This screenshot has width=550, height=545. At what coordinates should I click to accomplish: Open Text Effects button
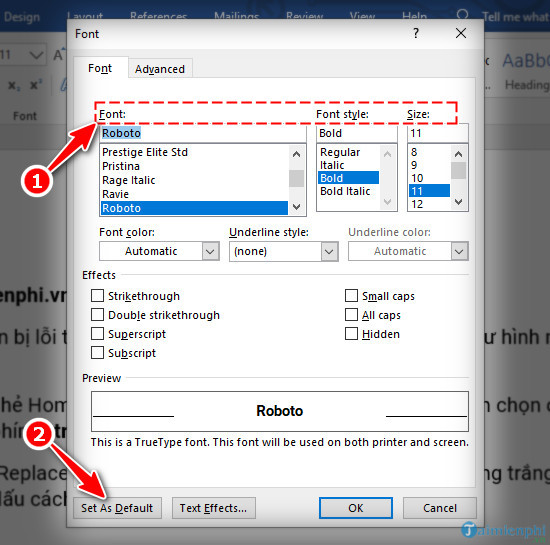[214, 508]
